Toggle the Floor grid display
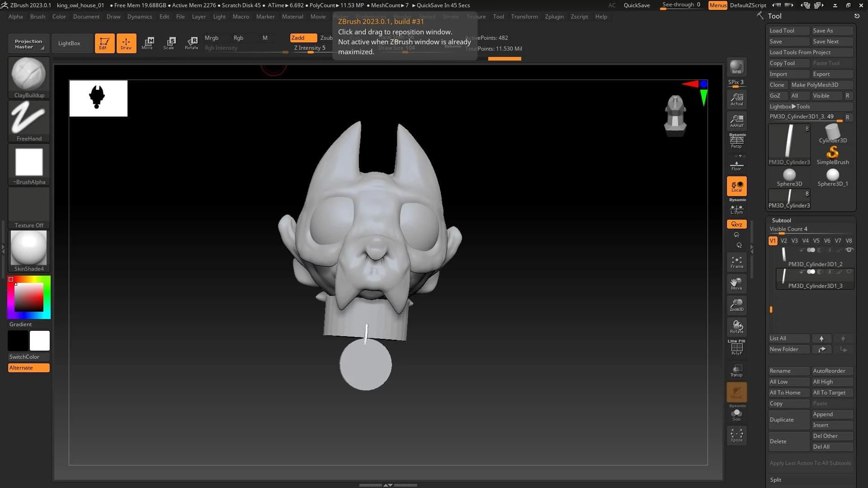 coord(736,166)
